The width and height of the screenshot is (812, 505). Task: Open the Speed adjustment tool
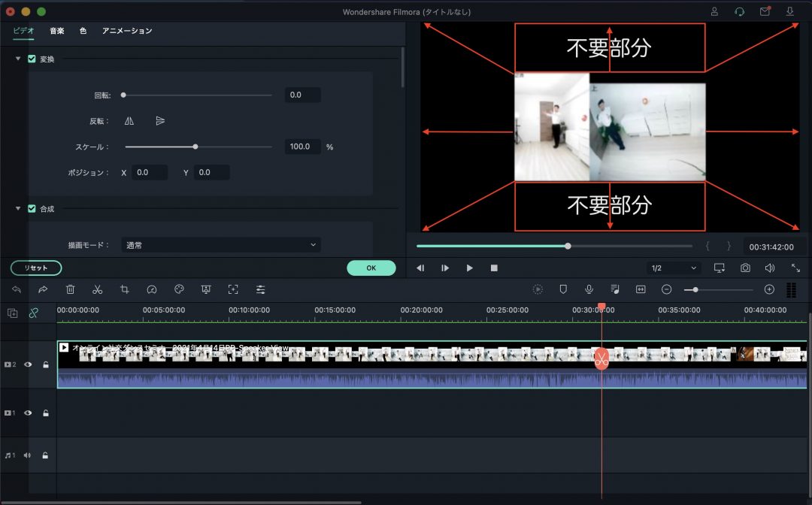click(152, 289)
